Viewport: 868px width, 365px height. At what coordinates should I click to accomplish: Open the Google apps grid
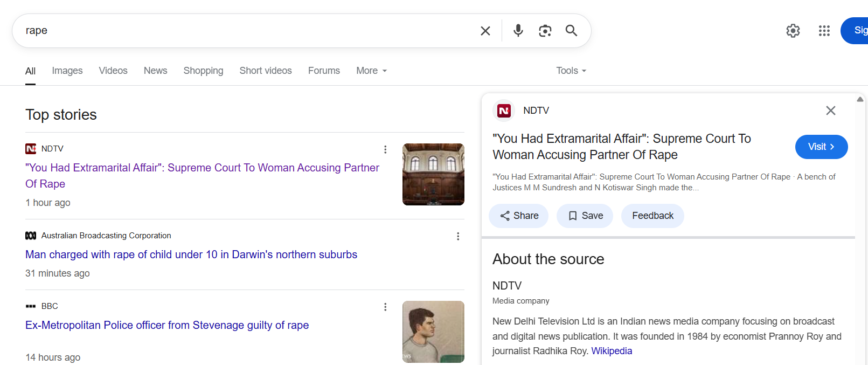point(824,31)
